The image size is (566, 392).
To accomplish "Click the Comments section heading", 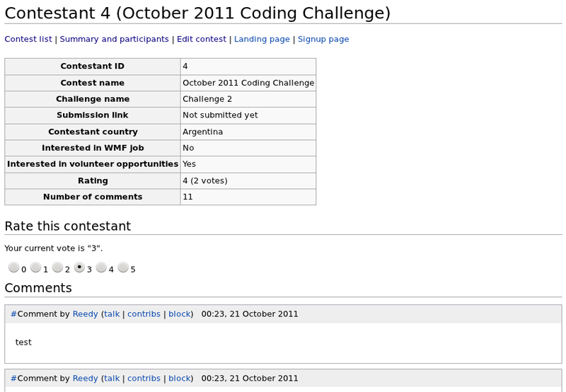I will click(x=38, y=288).
